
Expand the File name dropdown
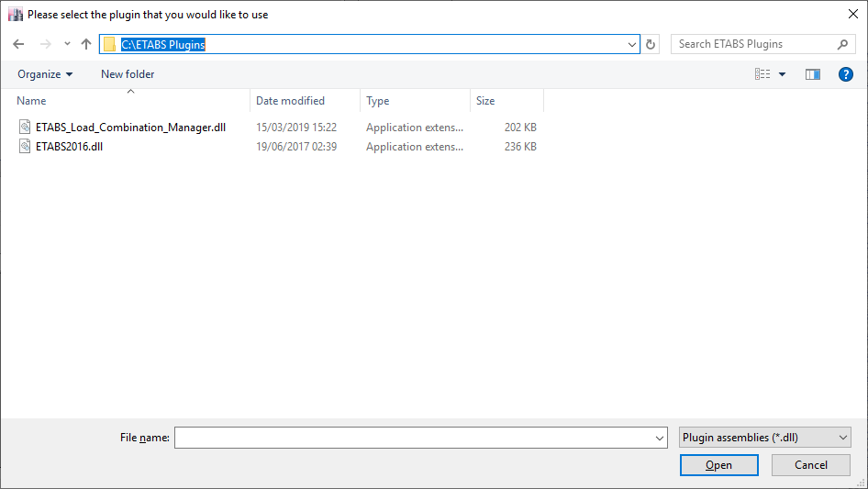pos(660,438)
